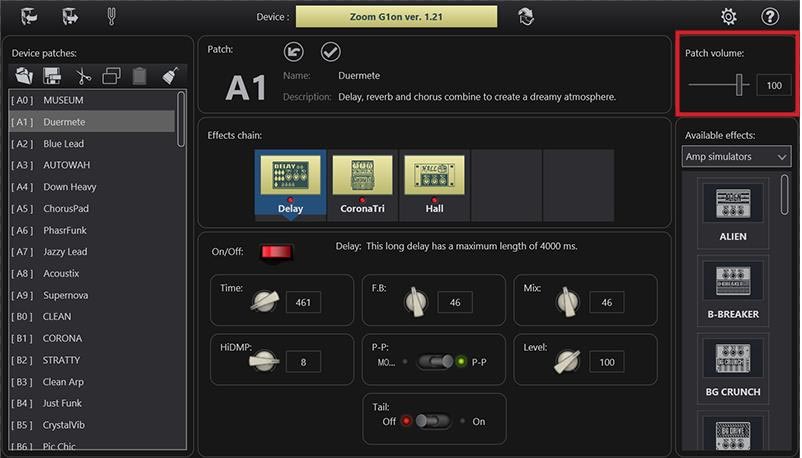Expand the Amp simulators effects dropdown

pos(736,157)
